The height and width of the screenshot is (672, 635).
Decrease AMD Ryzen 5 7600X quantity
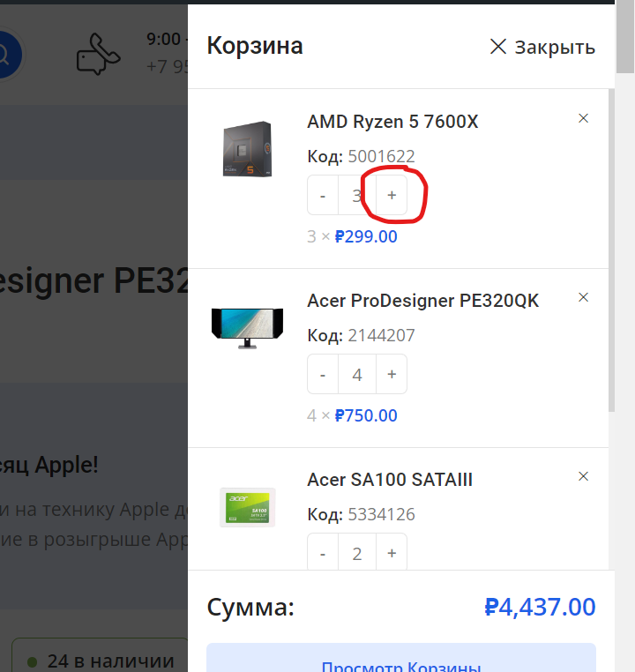pos(323,195)
